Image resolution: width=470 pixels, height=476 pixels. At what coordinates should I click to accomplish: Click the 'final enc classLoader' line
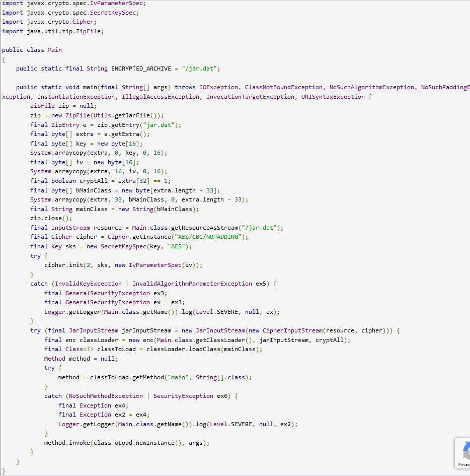[x=197, y=340]
